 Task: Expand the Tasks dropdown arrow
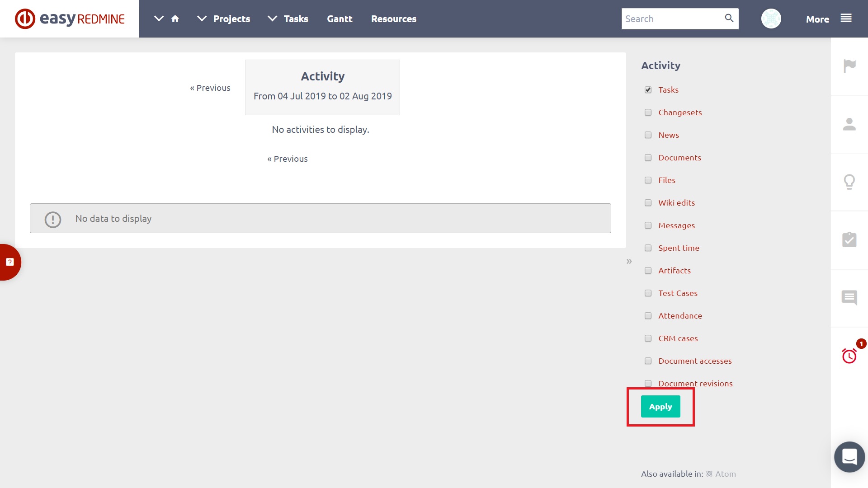pos(272,19)
